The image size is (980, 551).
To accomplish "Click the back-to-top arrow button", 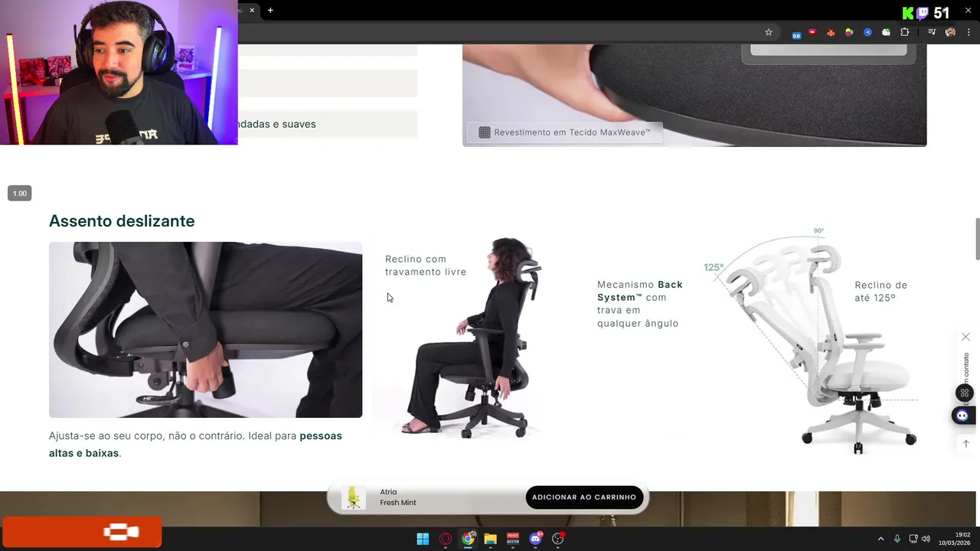I will click(965, 444).
